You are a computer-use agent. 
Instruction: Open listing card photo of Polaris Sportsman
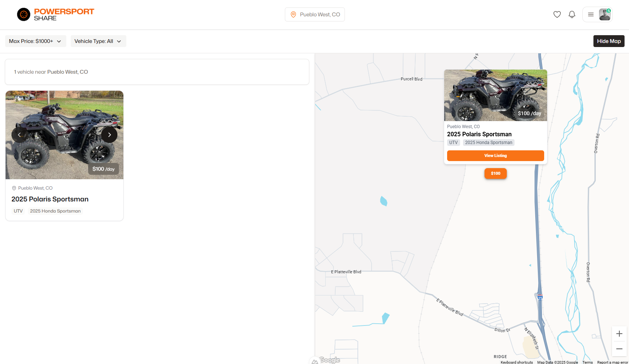(x=64, y=135)
